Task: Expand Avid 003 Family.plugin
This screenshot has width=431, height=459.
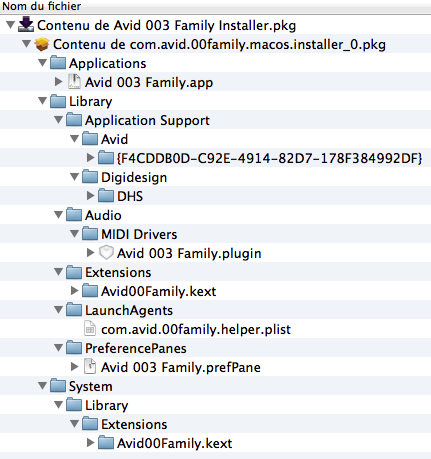Action: (90, 253)
